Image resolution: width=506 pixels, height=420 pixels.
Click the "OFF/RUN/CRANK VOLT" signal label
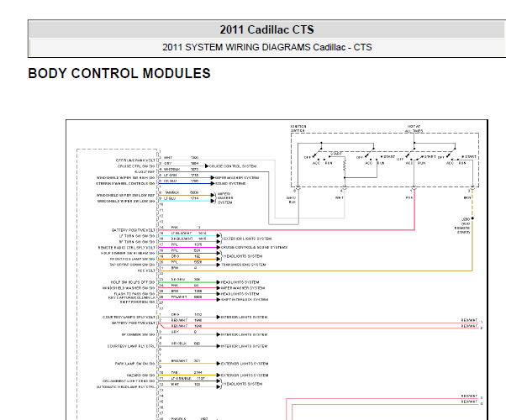135,160
